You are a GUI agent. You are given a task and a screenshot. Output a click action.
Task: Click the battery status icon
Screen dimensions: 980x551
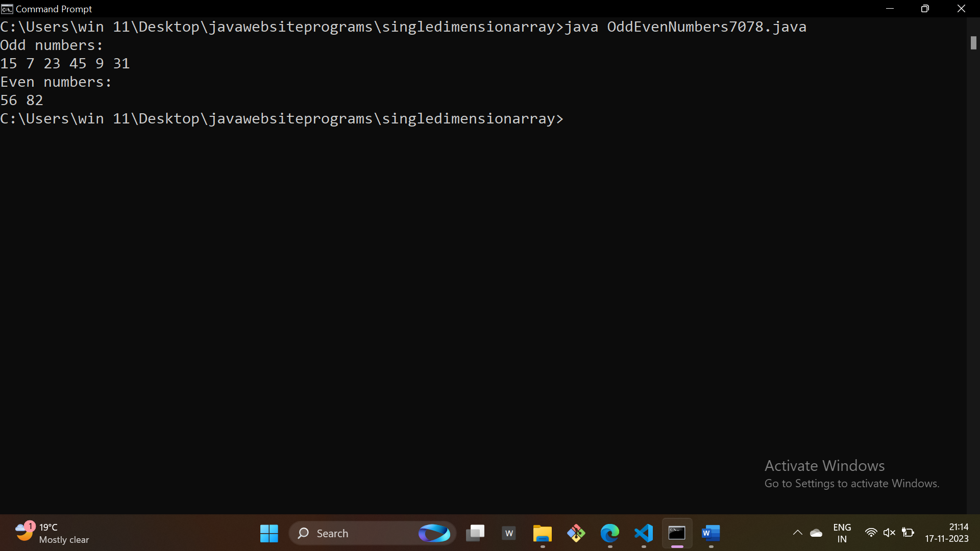908,533
